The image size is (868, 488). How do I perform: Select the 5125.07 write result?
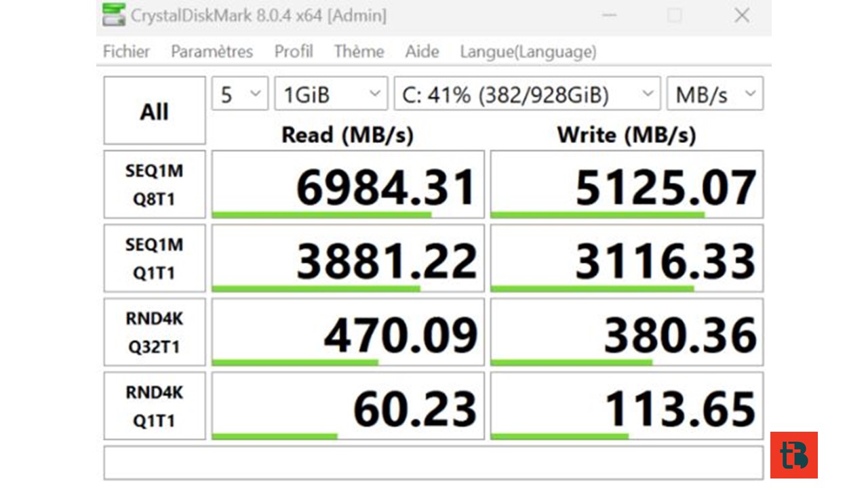627,184
